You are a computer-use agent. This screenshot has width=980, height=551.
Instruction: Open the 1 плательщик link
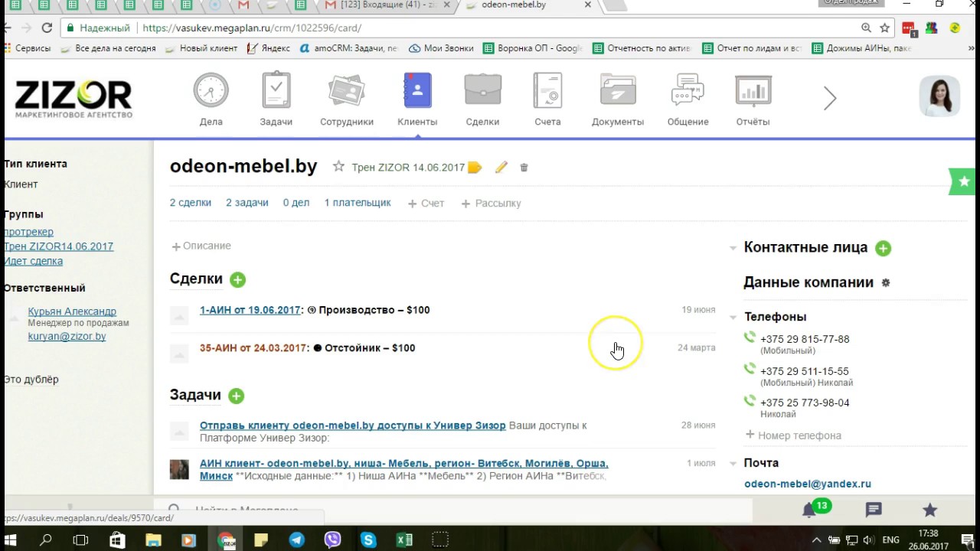pyautogui.click(x=358, y=203)
